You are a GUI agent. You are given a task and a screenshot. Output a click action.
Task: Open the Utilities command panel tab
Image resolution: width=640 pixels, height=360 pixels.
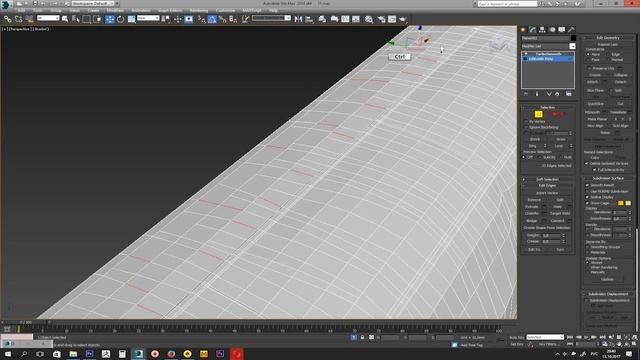point(571,29)
